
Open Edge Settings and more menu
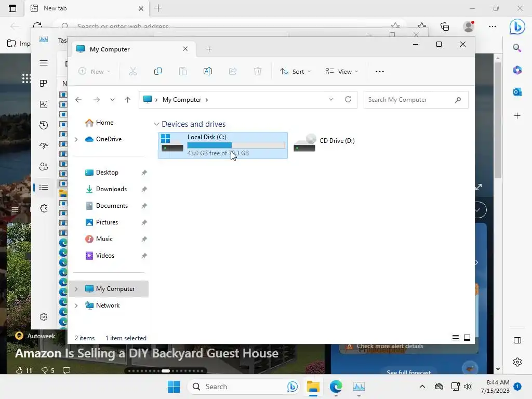tap(493, 26)
